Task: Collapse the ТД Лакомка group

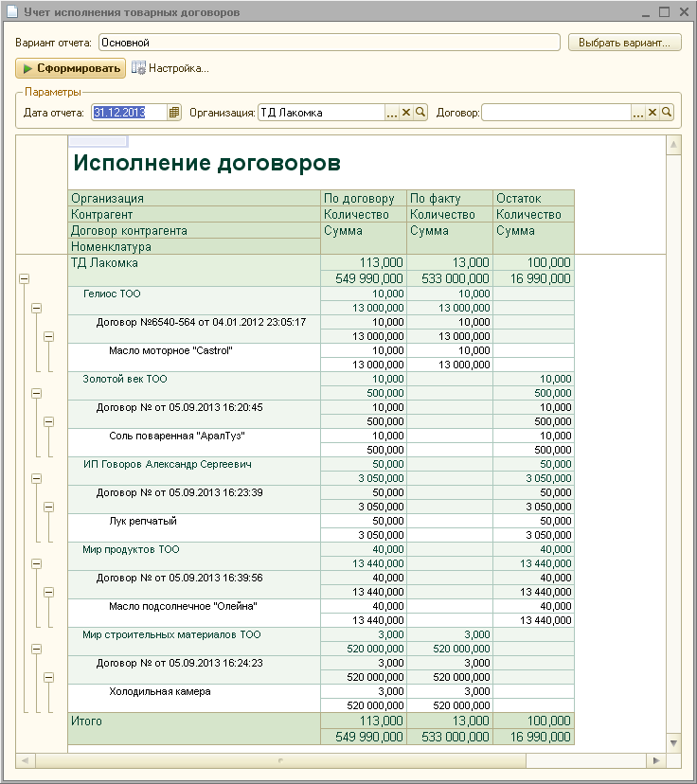Action: pos(24,278)
